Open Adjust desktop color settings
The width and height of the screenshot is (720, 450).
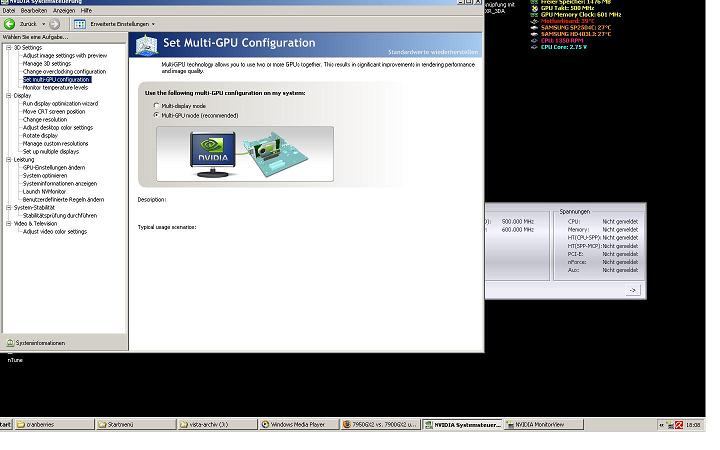tap(58, 128)
